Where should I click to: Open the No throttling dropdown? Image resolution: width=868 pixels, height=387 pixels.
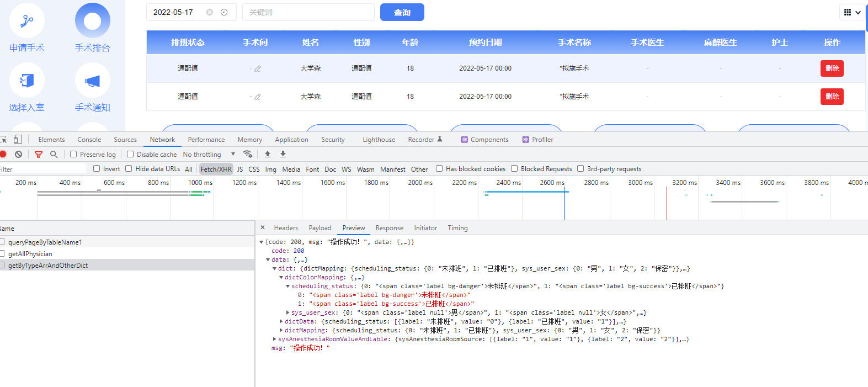coord(209,155)
